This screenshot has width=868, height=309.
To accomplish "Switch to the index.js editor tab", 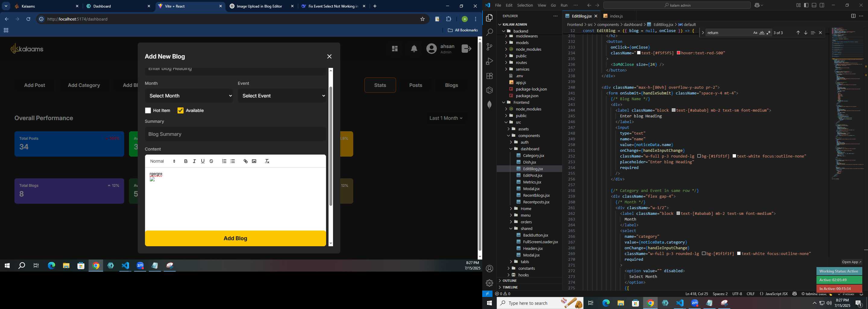I will (x=616, y=16).
